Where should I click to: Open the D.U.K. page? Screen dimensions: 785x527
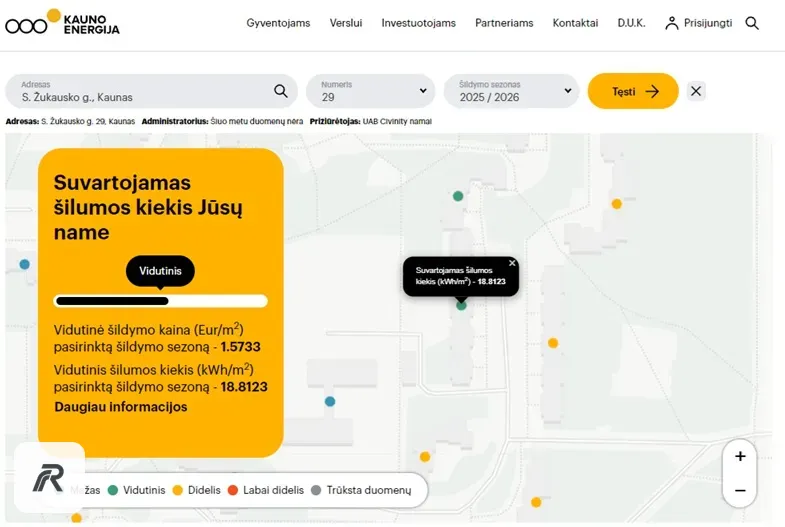(631, 23)
